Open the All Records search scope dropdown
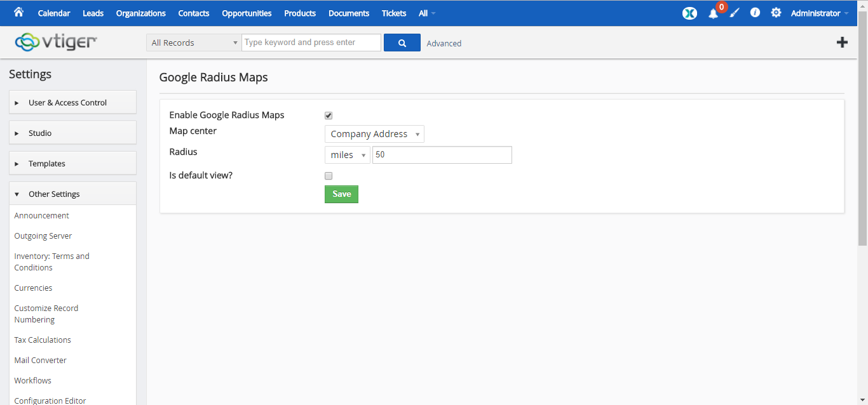This screenshot has height=405, width=868. click(193, 43)
